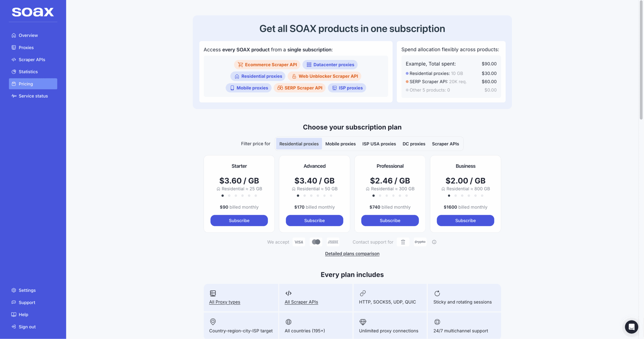Screen dimensions: 644x339
Task: Click the Datacenter proxies badge
Action: point(330,64)
